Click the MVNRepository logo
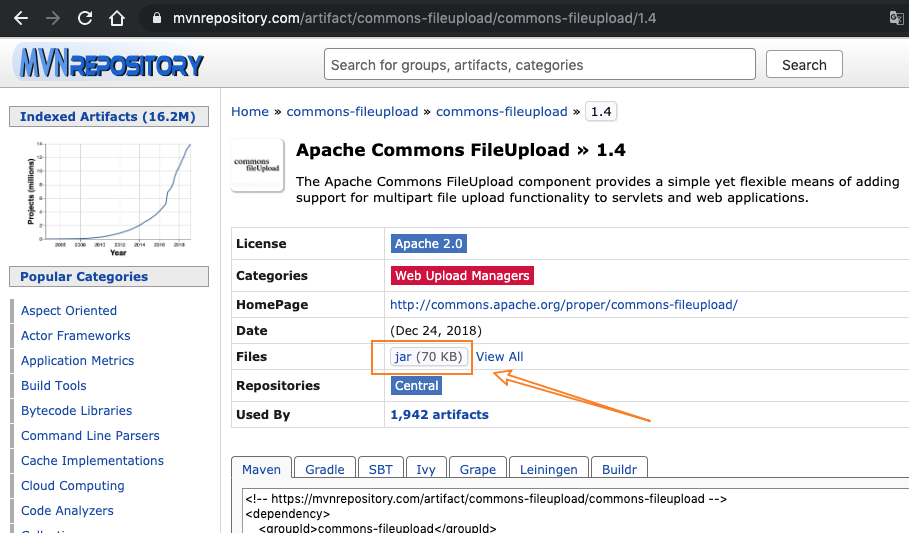This screenshot has width=909, height=533. click(x=110, y=63)
